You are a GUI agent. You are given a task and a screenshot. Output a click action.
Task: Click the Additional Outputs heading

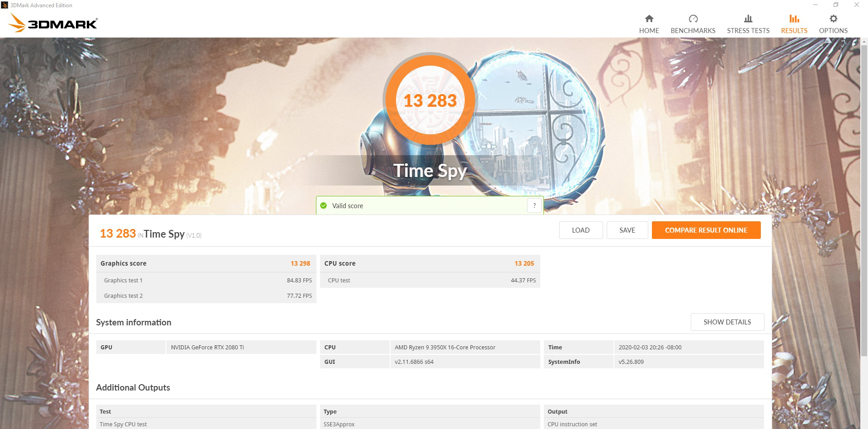(133, 387)
